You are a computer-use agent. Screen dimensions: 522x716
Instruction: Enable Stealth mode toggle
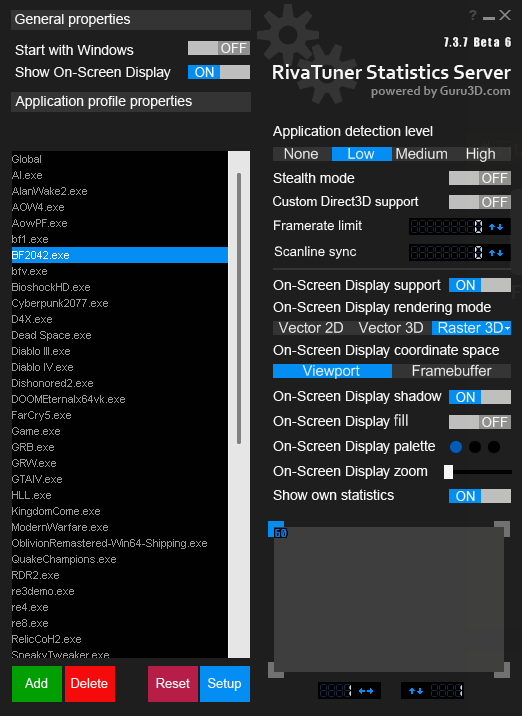click(480, 178)
